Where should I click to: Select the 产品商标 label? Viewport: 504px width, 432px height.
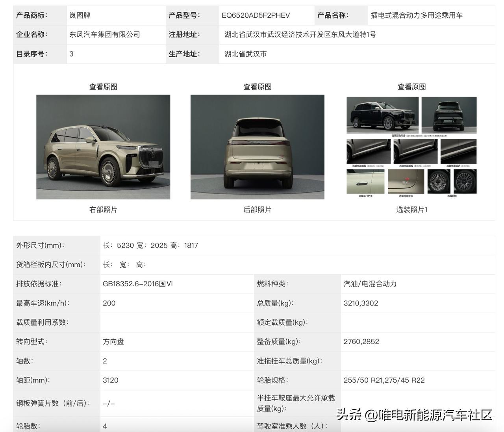click(31, 15)
